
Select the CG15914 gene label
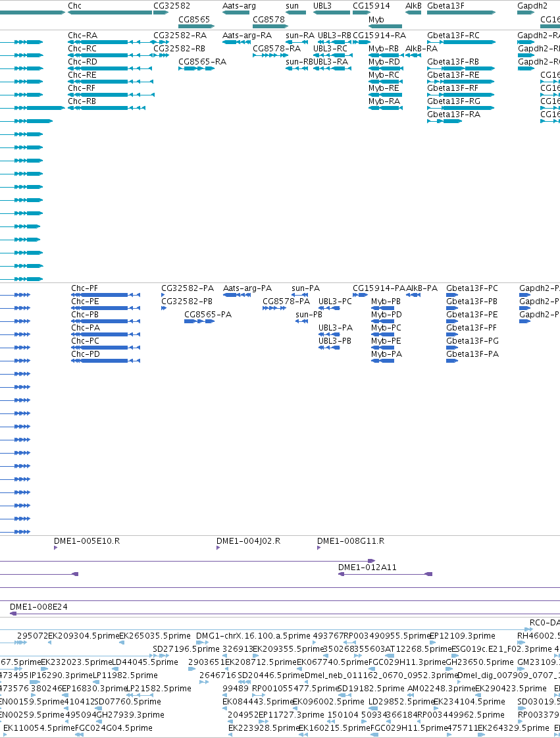pos(371,6)
